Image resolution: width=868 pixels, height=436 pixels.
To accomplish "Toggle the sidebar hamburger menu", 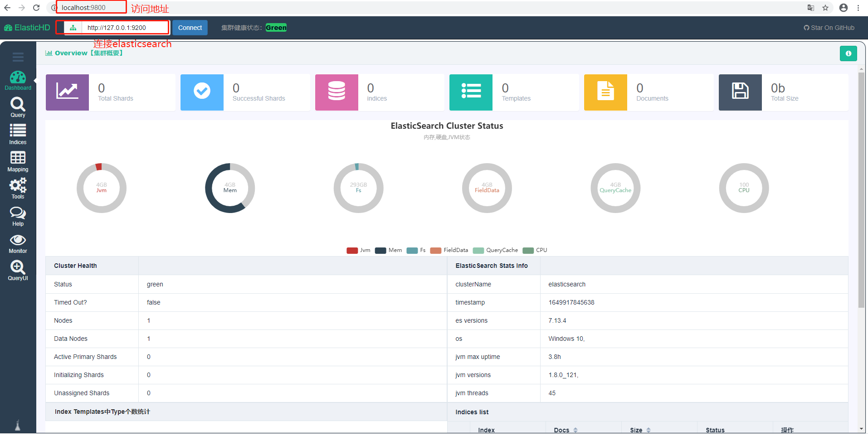I will [x=18, y=57].
